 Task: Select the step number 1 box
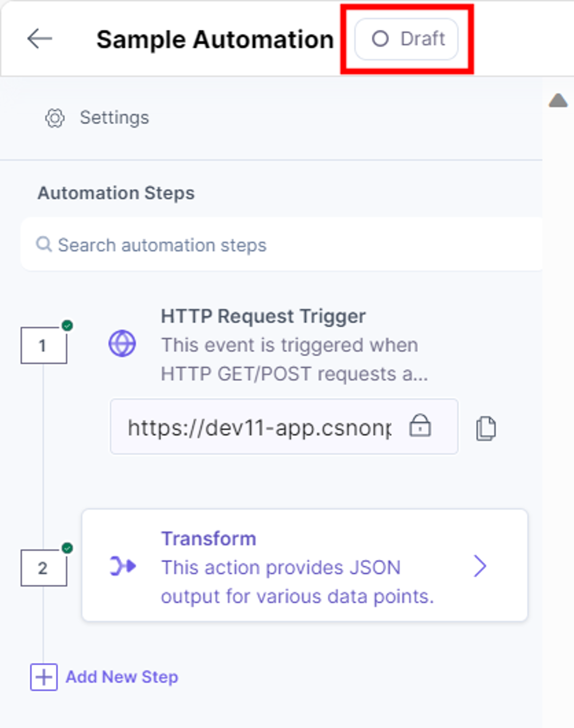click(x=44, y=345)
